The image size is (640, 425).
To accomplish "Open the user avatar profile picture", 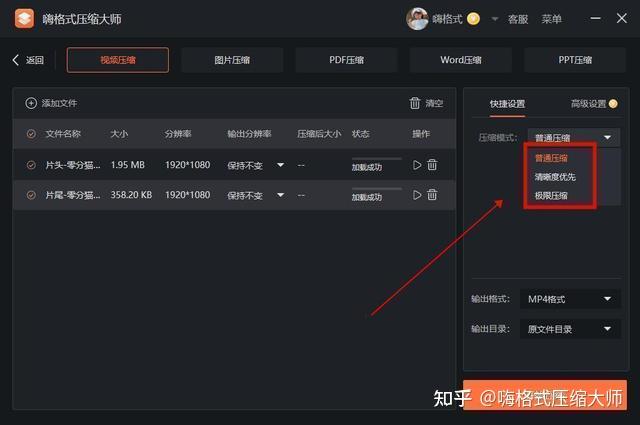I will (417, 19).
